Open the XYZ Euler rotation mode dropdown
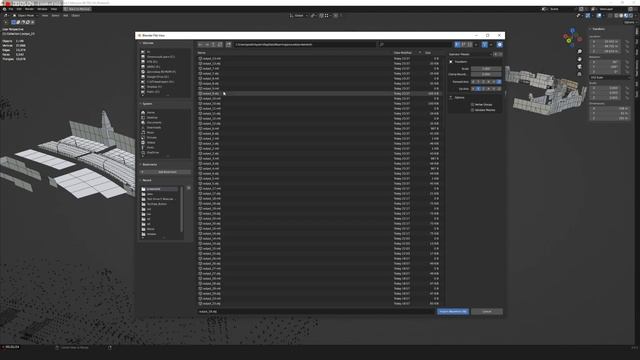Viewport: 640px width, 360px height. pyautogui.click(x=609, y=77)
